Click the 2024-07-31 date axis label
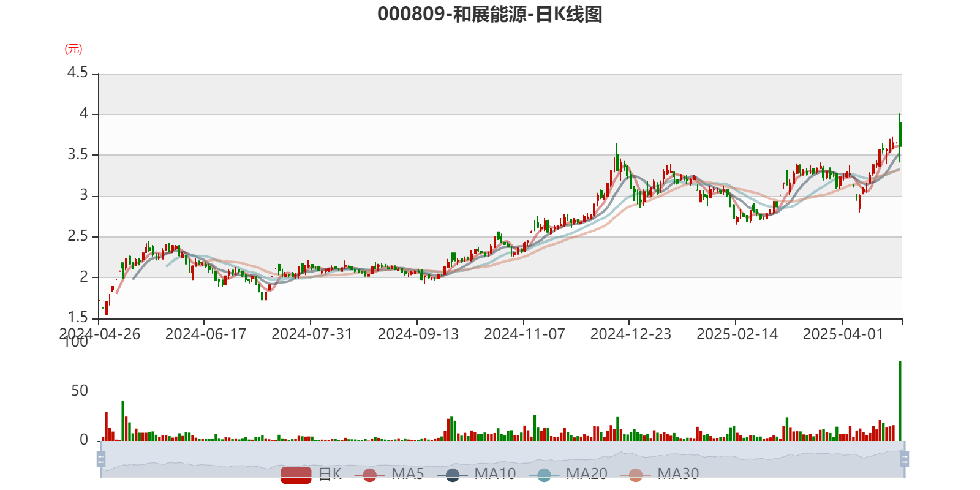The width and height of the screenshot is (980, 490). 312,334
